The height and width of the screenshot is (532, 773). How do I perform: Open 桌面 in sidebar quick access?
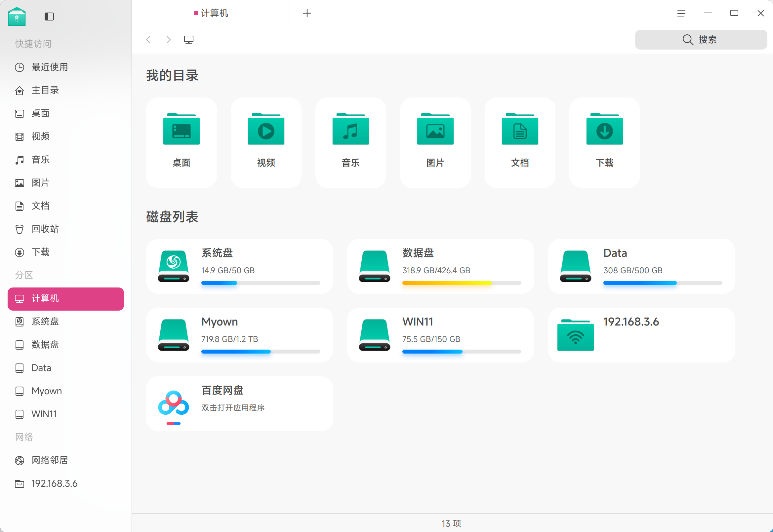pyautogui.click(x=66, y=113)
